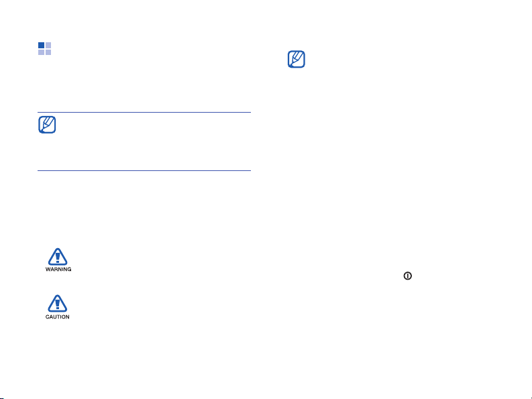Click the dark mark at the bottom-left corner
The height and width of the screenshot is (399, 532).
pyautogui.click(x=1, y=398)
